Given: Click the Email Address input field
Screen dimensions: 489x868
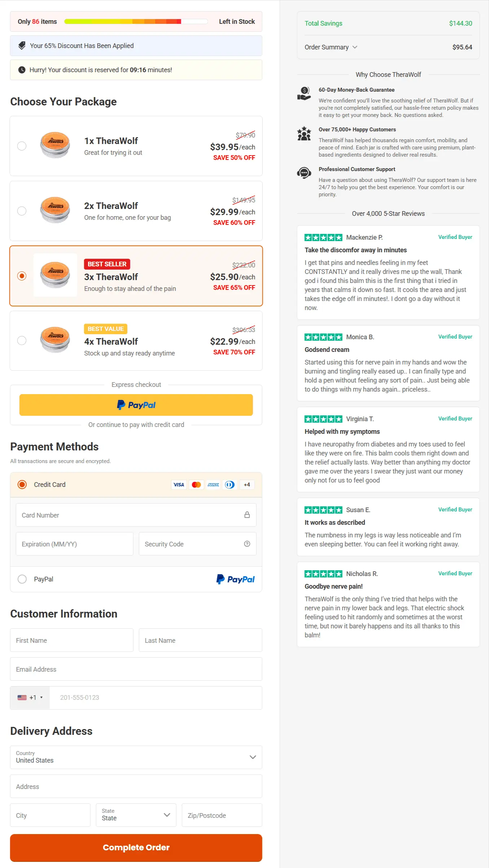Looking at the screenshot, I should coord(136,669).
